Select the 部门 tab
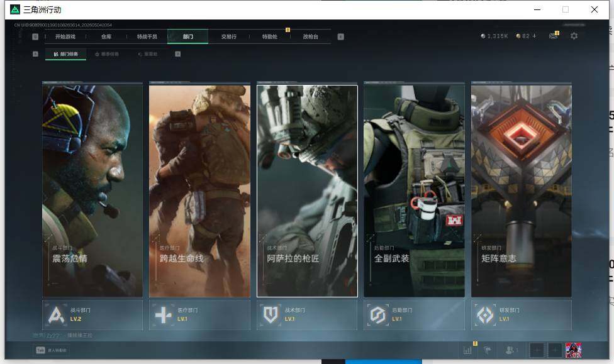 (x=188, y=36)
